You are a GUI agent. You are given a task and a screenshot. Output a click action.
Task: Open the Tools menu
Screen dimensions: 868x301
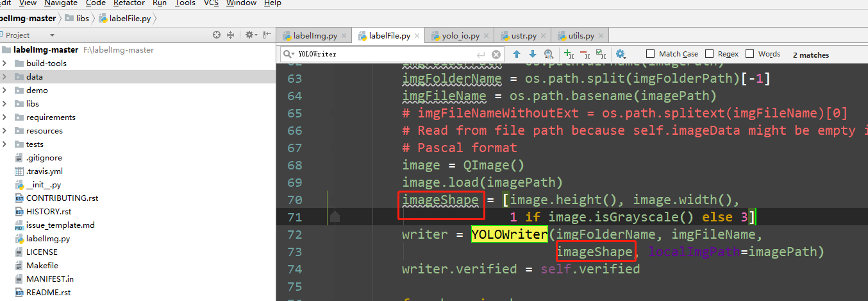(x=185, y=3)
